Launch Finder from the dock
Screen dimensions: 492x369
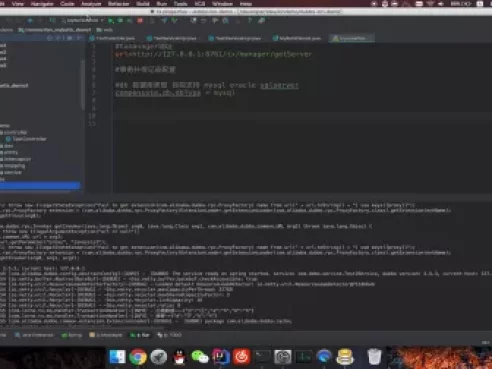117,357
